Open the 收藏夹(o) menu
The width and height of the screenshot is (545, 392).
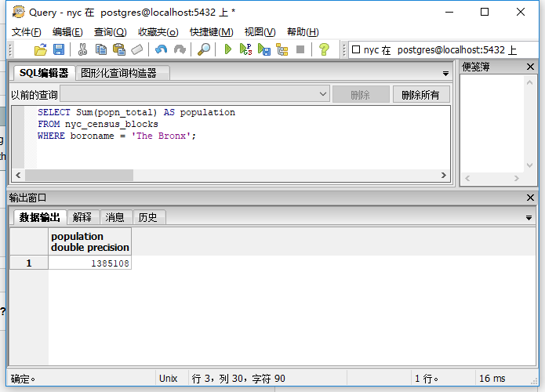(x=158, y=32)
